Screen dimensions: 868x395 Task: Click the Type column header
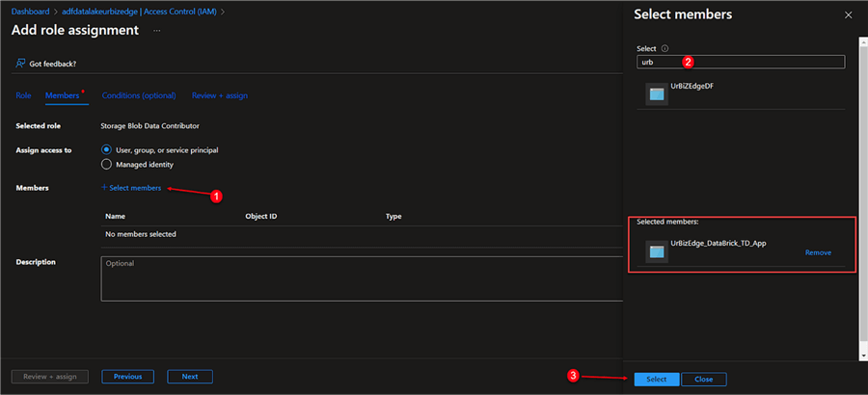393,217
